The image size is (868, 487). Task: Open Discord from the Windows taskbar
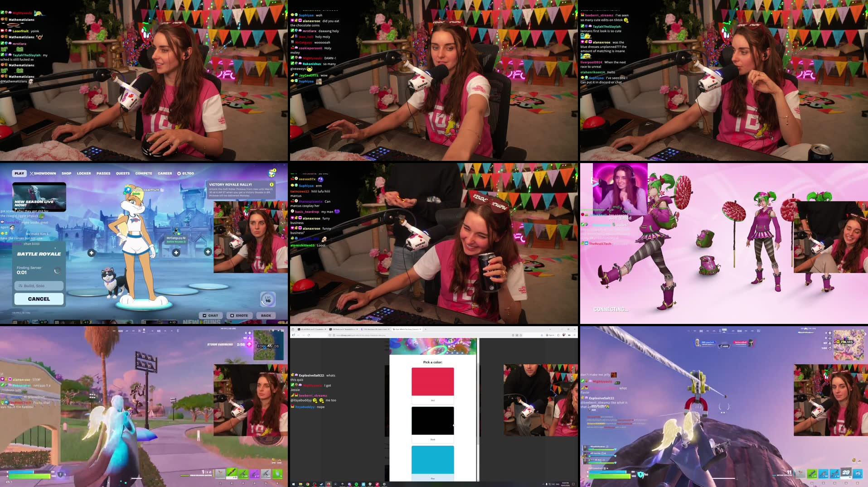coord(349,484)
